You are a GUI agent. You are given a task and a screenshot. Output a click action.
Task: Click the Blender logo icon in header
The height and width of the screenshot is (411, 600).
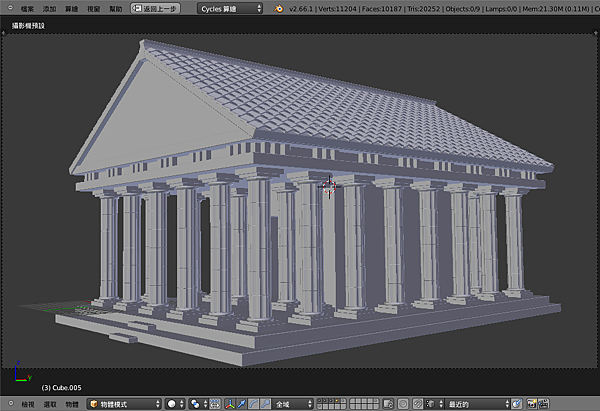point(276,8)
